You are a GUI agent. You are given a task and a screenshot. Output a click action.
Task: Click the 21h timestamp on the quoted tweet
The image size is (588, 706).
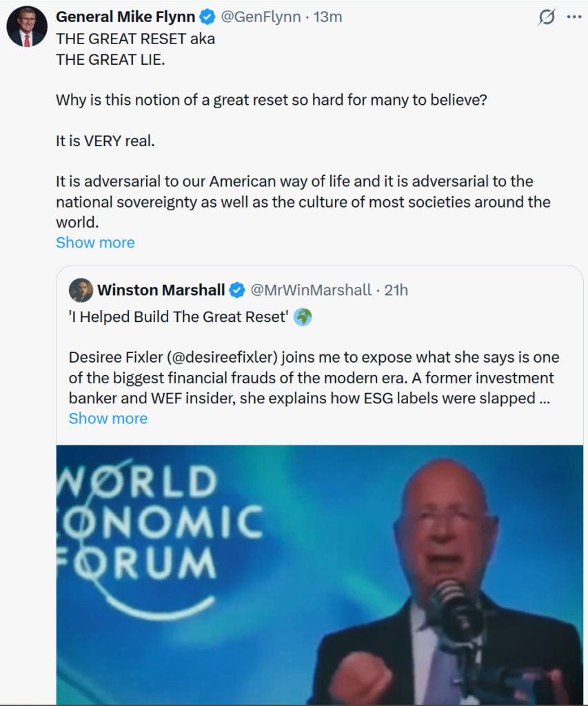point(396,290)
